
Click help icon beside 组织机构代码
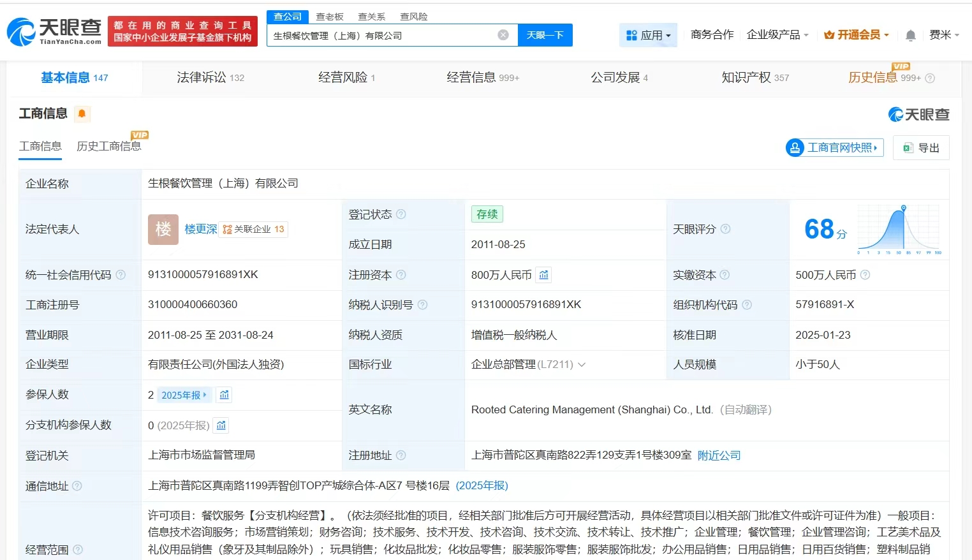coord(747,305)
